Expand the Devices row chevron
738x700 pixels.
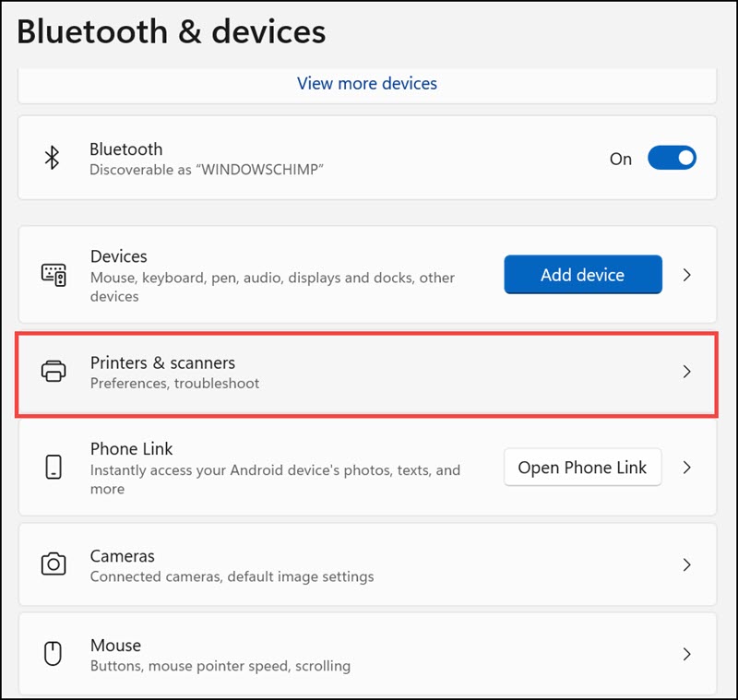point(686,275)
